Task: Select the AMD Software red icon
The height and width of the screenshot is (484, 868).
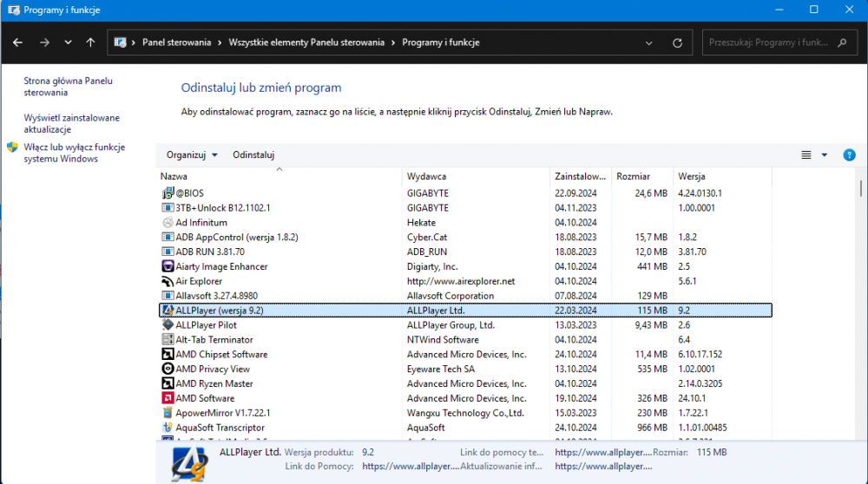Action: point(168,398)
